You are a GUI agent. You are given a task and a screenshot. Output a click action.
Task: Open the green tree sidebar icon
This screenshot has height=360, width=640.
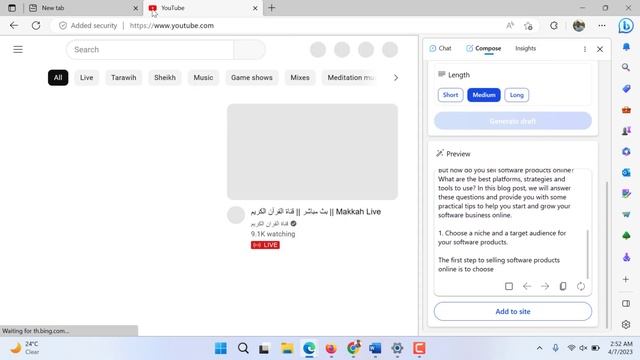point(626,236)
